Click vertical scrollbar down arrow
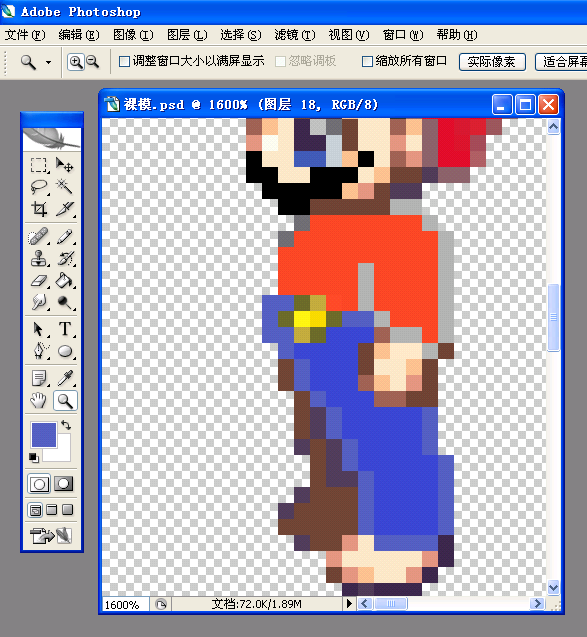The image size is (587, 637). [x=553, y=587]
